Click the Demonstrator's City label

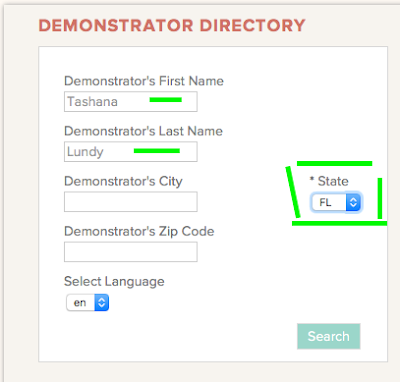click(123, 182)
